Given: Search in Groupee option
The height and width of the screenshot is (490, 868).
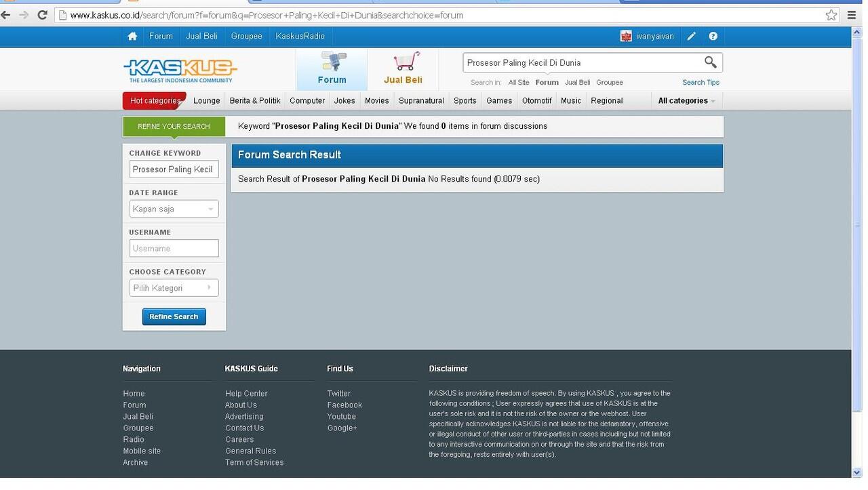Looking at the screenshot, I should click(x=610, y=83).
